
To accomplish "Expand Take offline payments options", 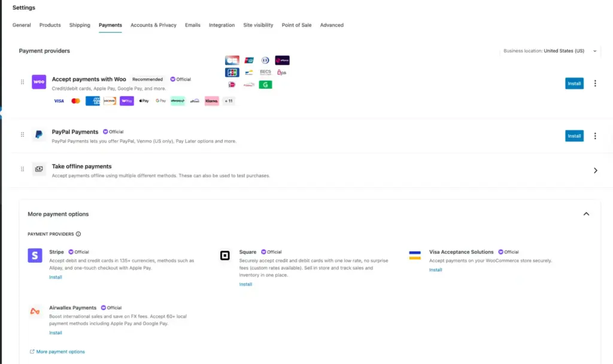I will coord(596,170).
